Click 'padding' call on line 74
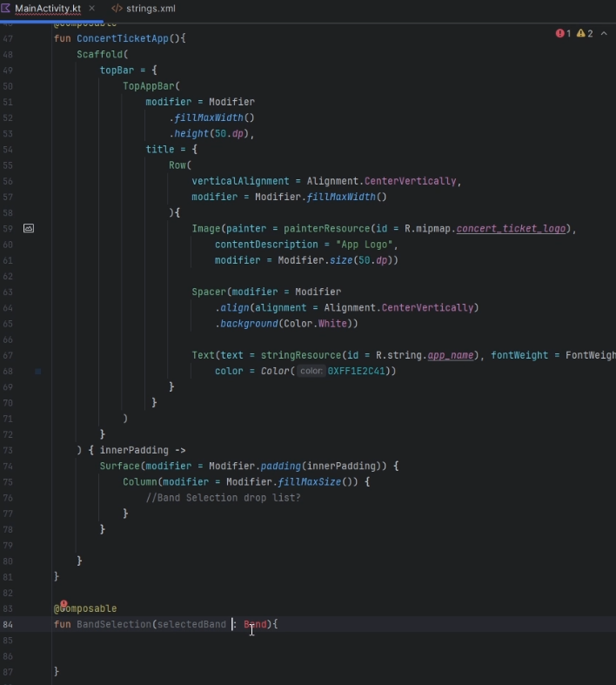 point(281,467)
